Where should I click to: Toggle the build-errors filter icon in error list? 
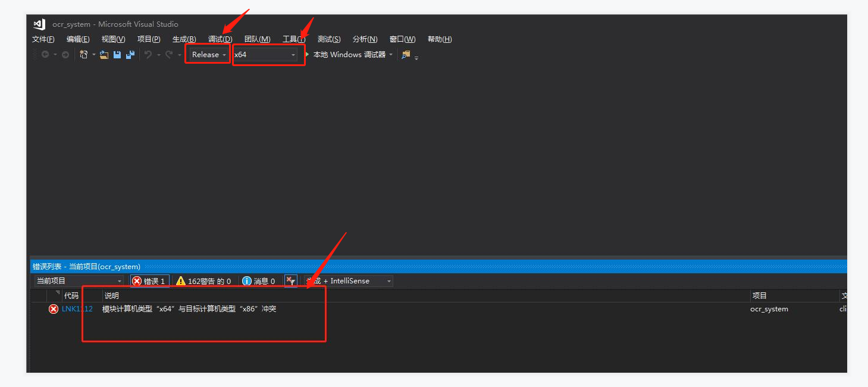[290, 281]
